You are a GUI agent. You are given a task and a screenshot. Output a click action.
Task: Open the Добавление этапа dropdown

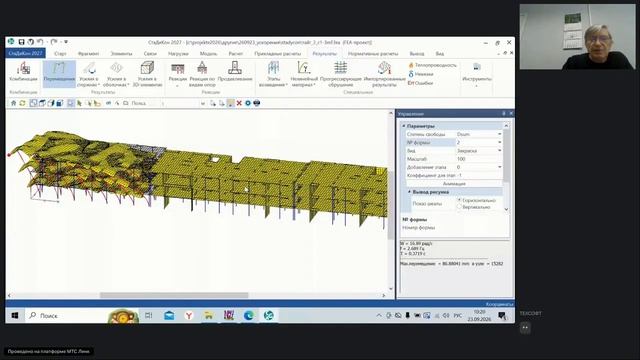(499, 167)
